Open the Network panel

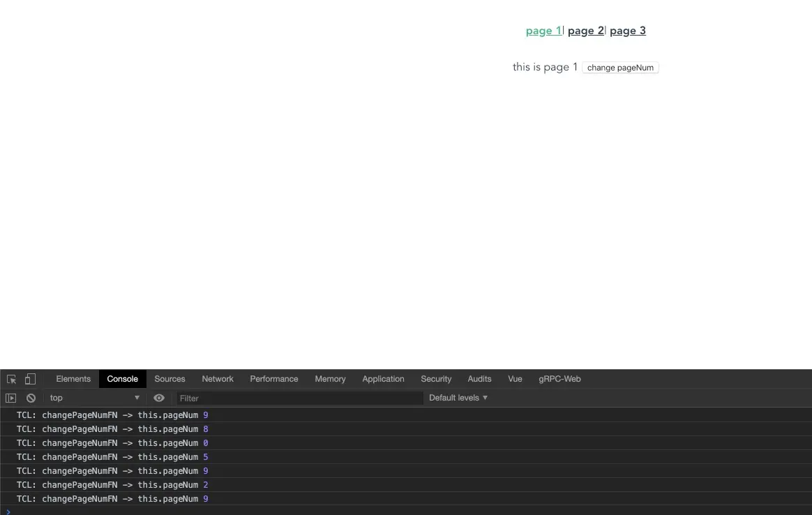tap(218, 378)
